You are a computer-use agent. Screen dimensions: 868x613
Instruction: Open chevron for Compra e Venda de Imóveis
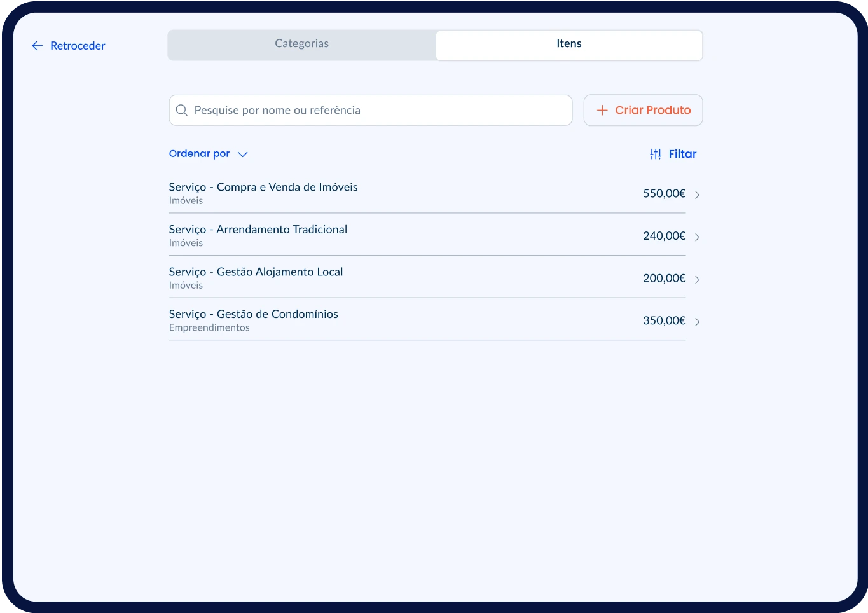click(x=697, y=195)
